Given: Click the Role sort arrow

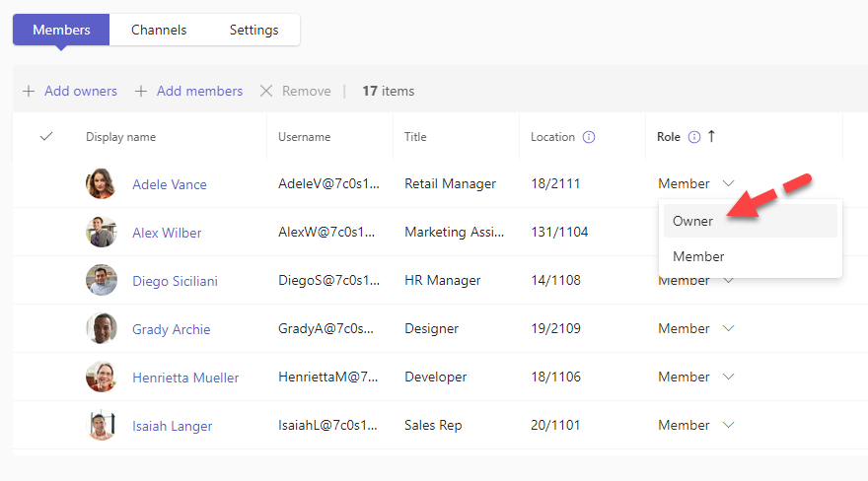Looking at the screenshot, I should (x=711, y=136).
